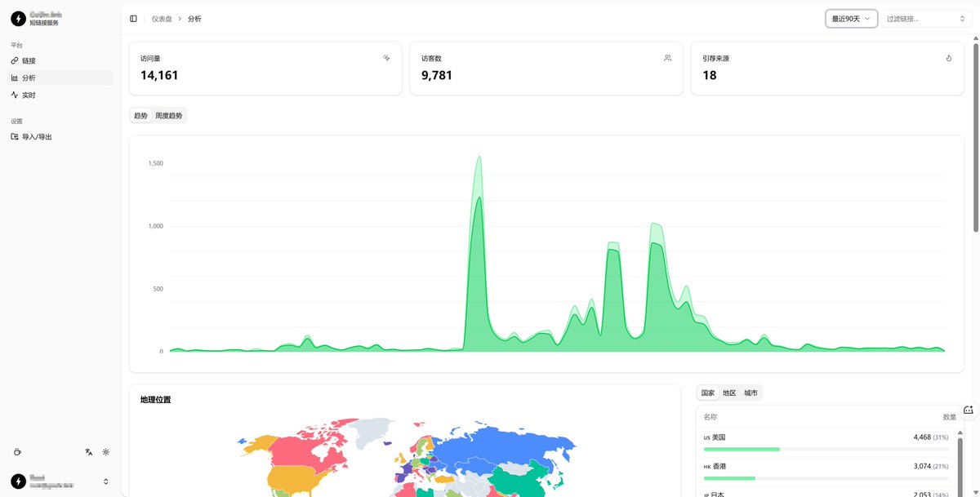Open the 导入/导出 sidebar item
This screenshot has width=980, height=497.
[x=60, y=136]
